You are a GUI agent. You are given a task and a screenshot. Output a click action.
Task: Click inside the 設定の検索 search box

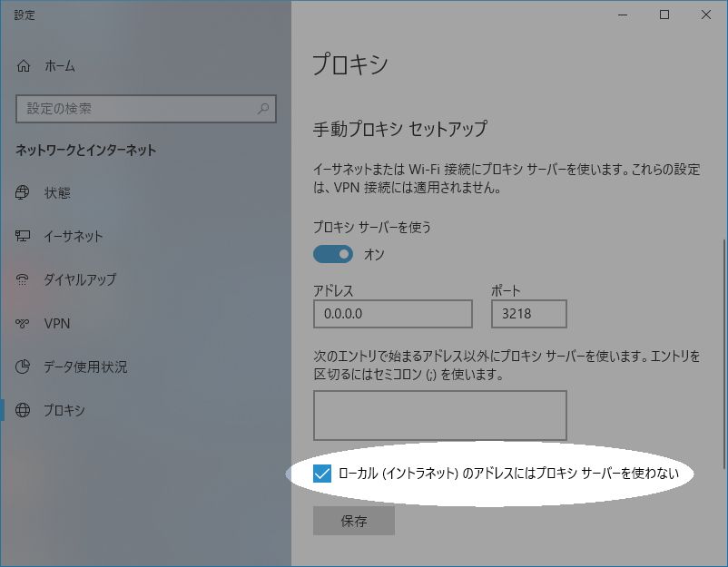tap(136, 108)
